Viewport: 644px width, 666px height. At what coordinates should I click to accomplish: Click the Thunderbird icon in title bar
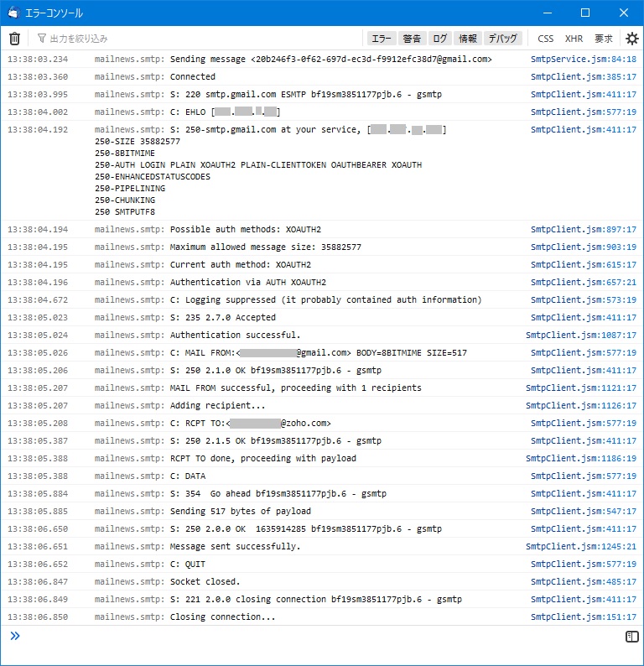pyautogui.click(x=13, y=13)
